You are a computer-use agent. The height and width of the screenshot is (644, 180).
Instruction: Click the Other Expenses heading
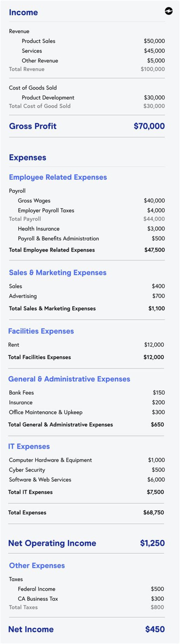tap(37, 565)
